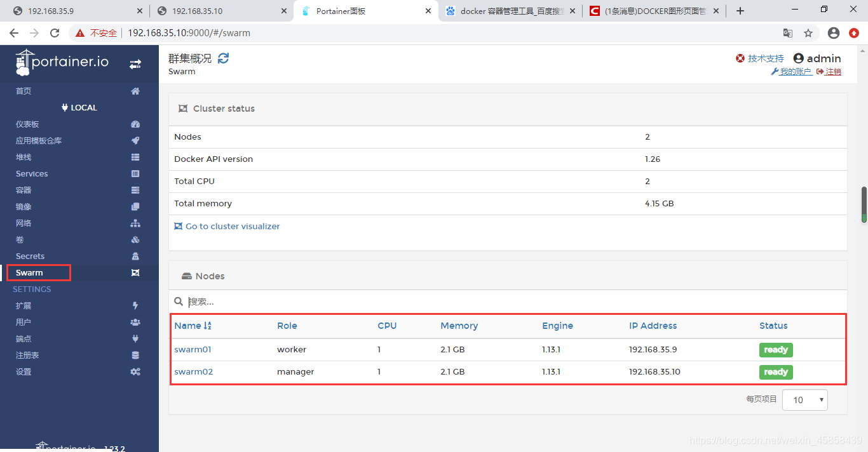
Task: Click the 注销 logout link
Action: pyautogui.click(x=829, y=72)
